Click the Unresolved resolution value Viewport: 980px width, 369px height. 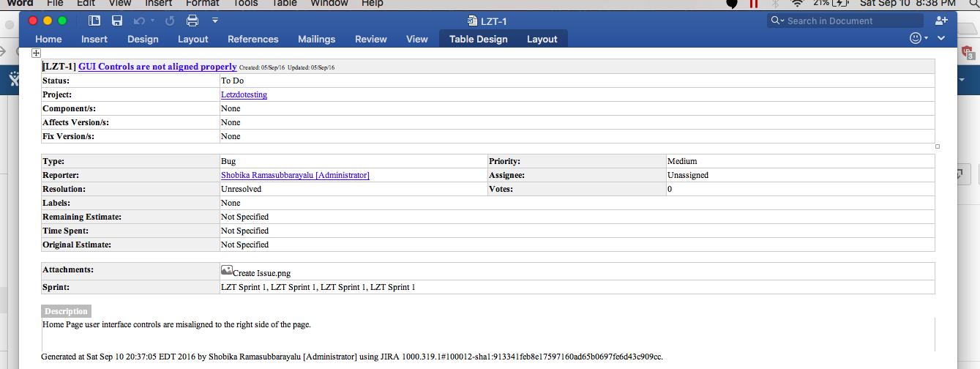(x=241, y=189)
